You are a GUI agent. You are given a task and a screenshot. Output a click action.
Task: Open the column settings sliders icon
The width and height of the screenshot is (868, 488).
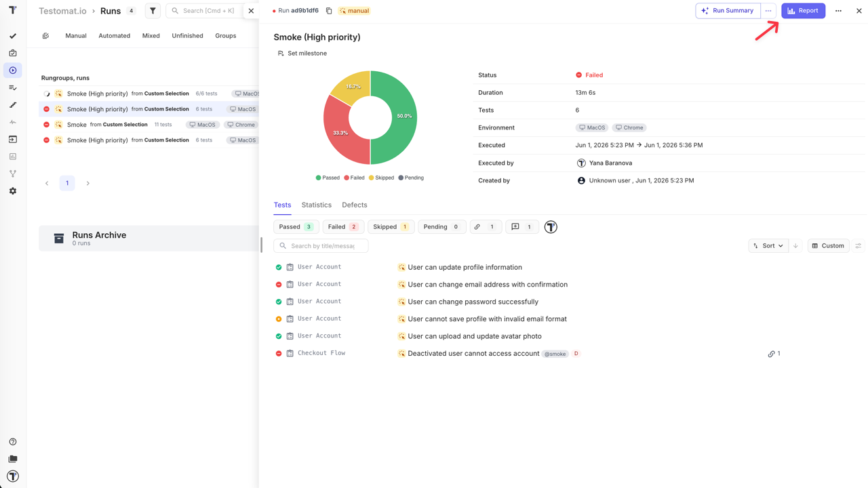[x=859, y=246]
